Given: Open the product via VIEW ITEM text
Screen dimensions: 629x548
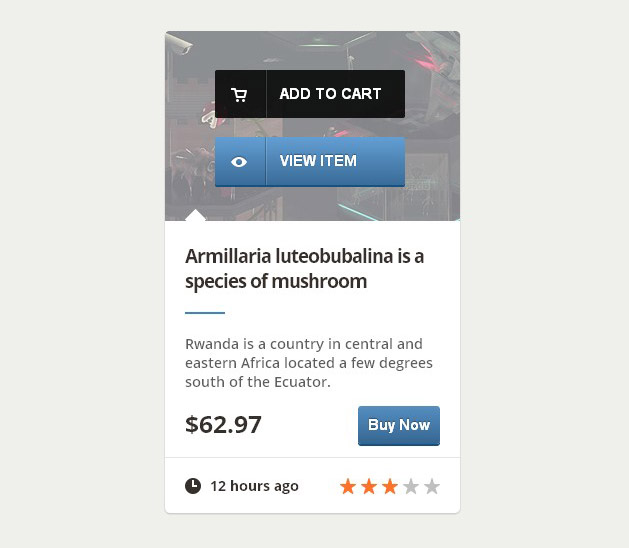Looking at the screenshot, I should 318,161.
